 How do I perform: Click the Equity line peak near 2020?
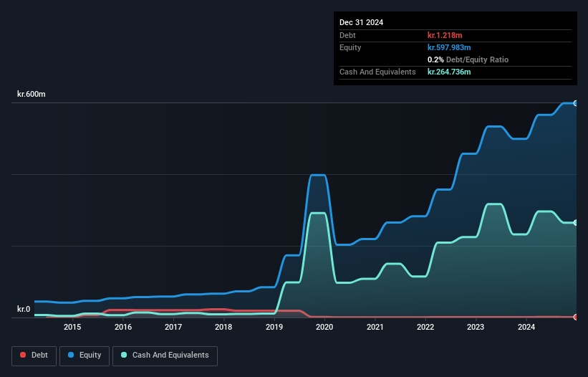tap(317, 175)
